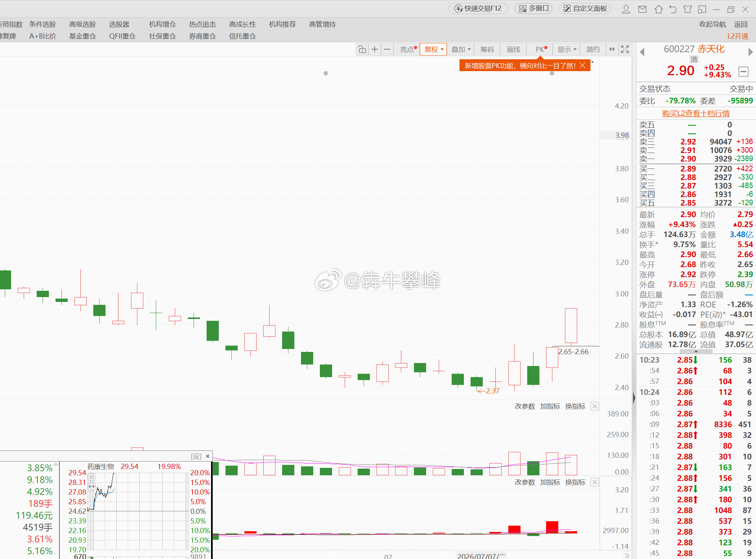This screenshot has height=559, width=756.
Task: Click the small dropdown arrow below toolbar
Action: point(593,62)
